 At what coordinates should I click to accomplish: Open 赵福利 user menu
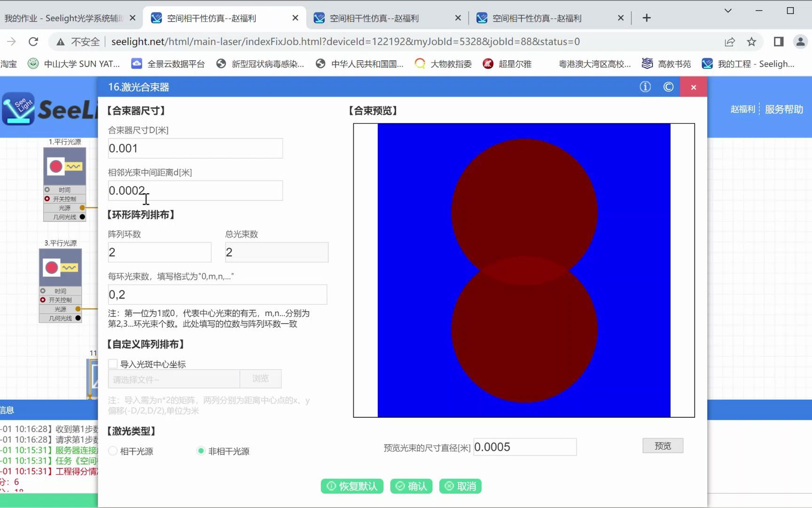tap(742, 109)
